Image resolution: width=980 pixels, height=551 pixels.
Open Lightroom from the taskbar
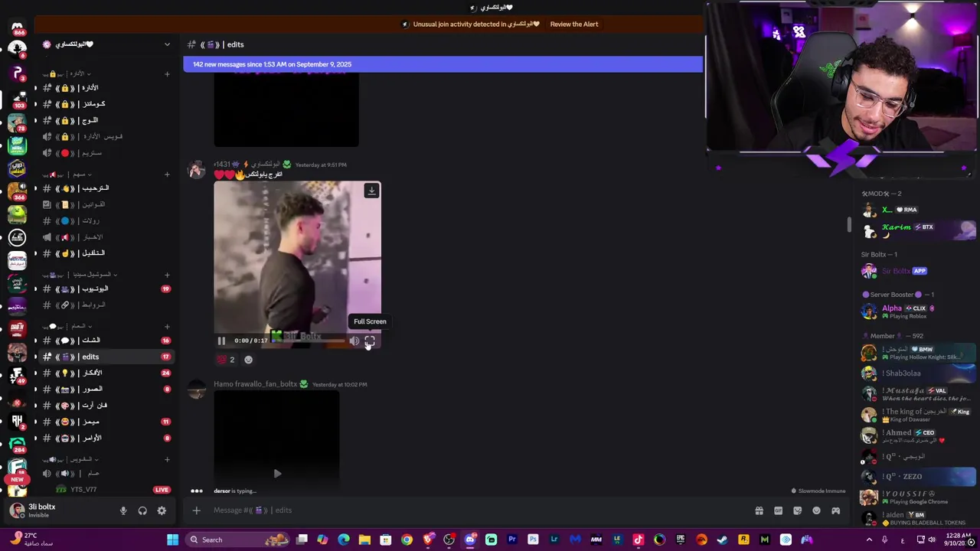[x=554, y=540]
